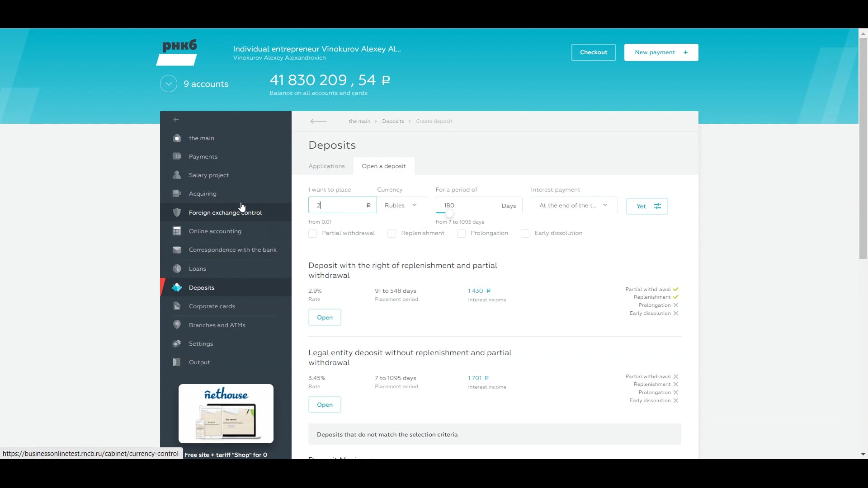Check the Prolongation option
The height and width of the screenshot is (488, 868).
pyautogui.click(x=461, y=233)
